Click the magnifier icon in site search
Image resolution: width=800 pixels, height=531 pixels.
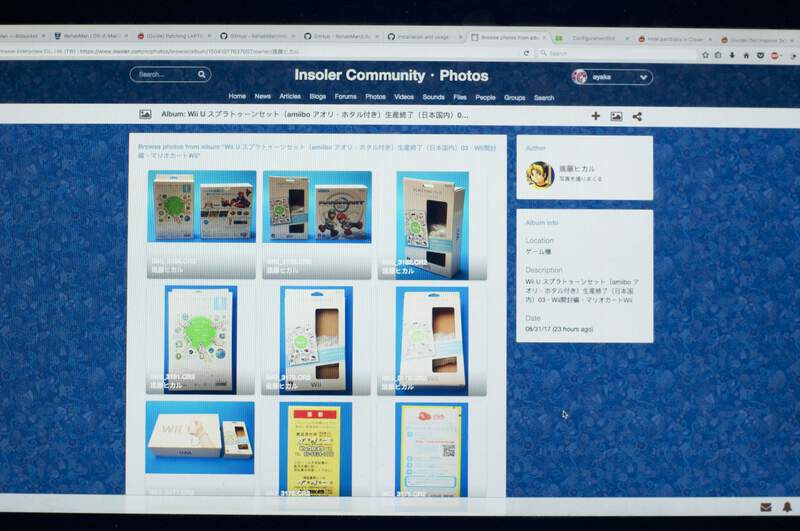202,74
